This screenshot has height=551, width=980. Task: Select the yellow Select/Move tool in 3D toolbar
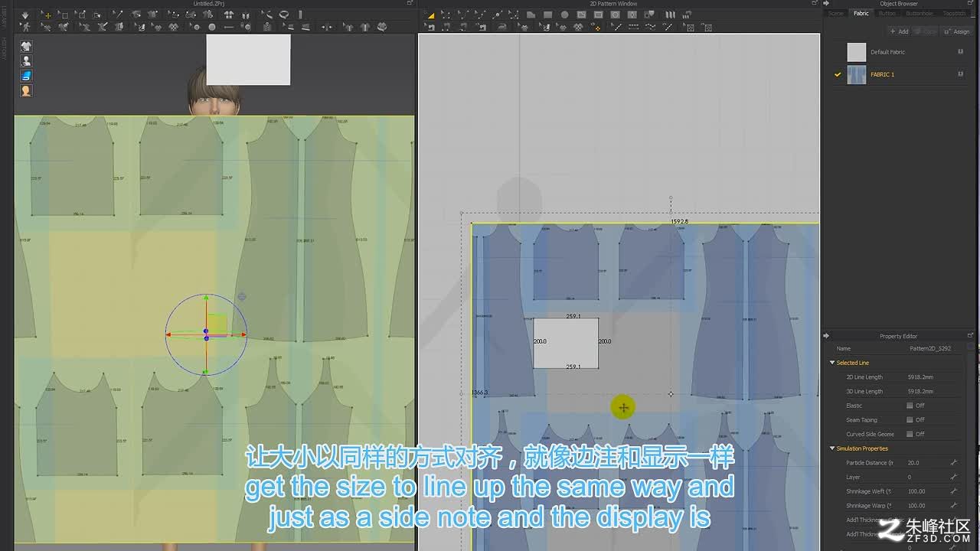(x=47, y=15)
